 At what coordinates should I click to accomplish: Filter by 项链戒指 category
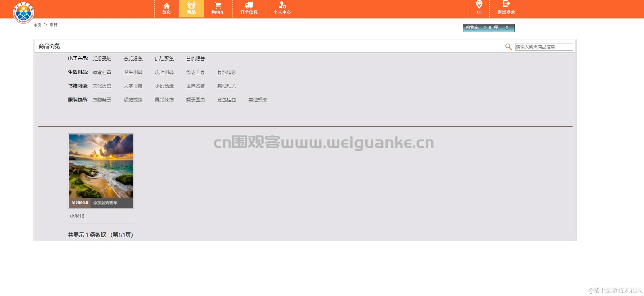pyautogui.click(x=133, y=100)
